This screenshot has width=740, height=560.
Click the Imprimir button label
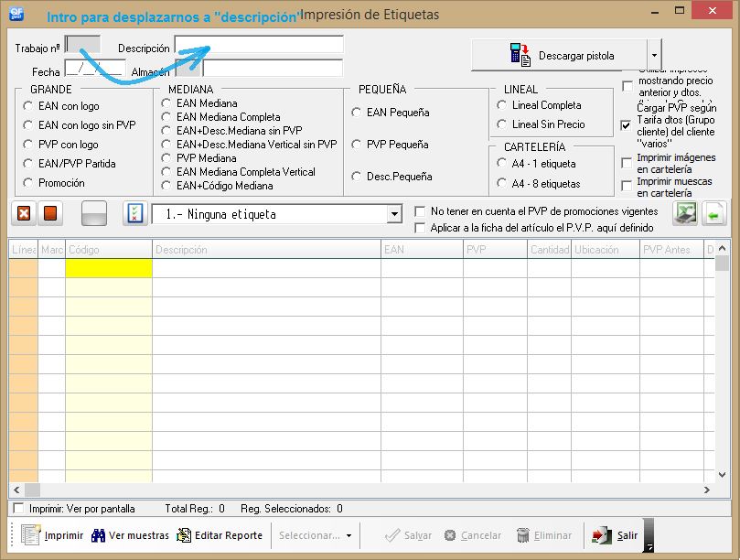point(64,535)
